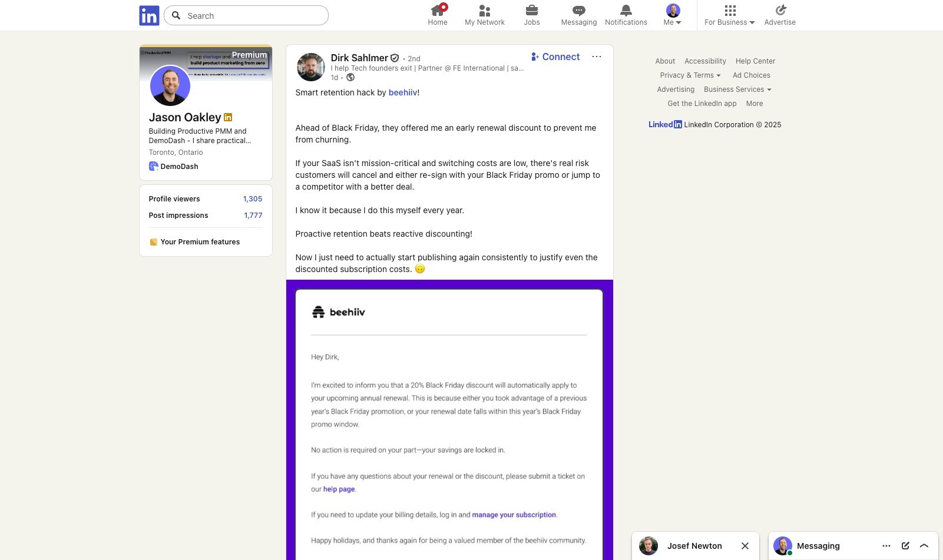
Task: Click the Accessibility footer link
Action: click(705, 61)
